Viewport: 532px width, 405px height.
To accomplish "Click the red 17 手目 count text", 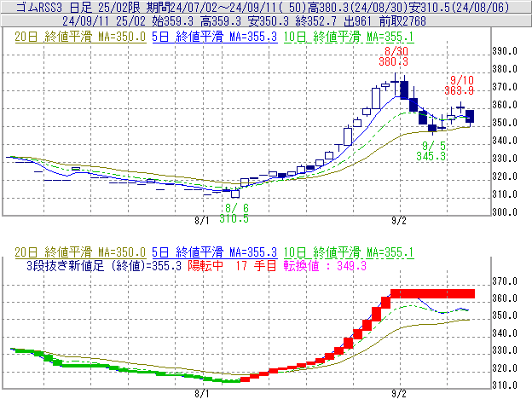I will click(257, 265).
